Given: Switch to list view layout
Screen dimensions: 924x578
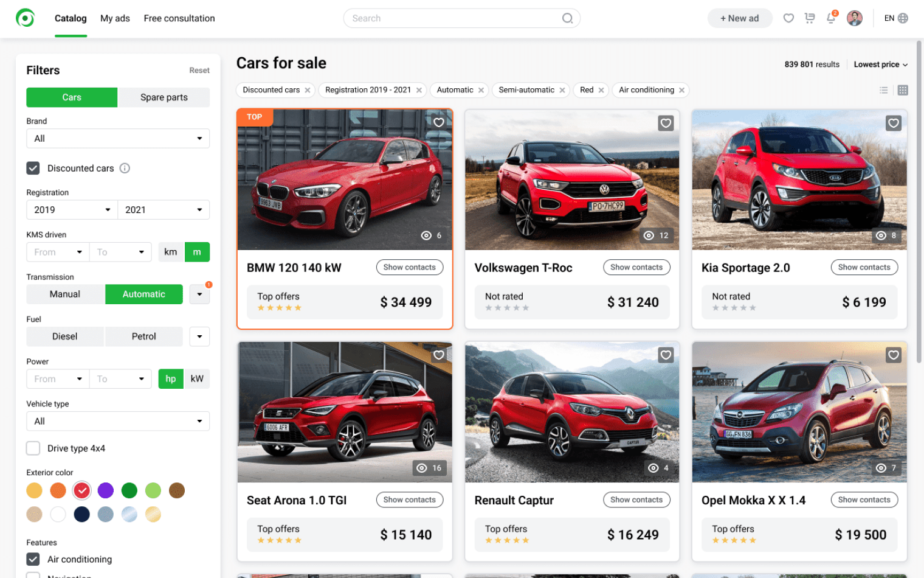Looking at the screenshot, I should tap(883, 90).
